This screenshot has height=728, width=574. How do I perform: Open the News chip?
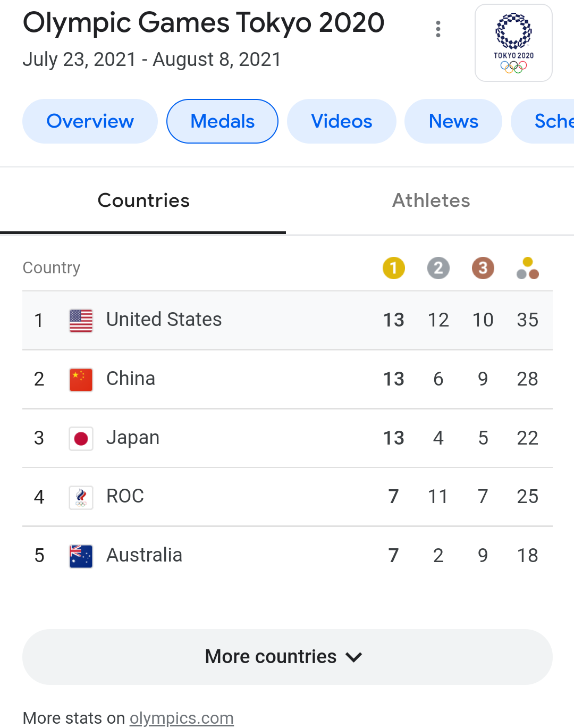pos(453,121)
